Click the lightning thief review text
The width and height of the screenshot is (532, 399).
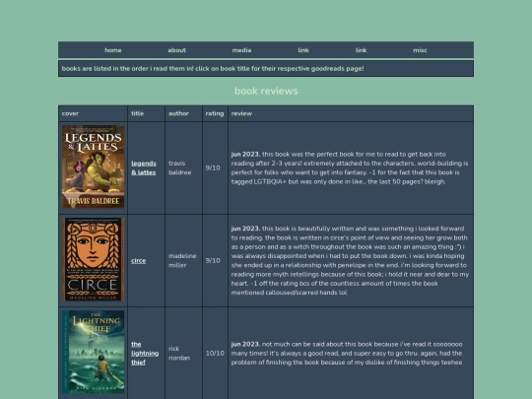point(347,354)
